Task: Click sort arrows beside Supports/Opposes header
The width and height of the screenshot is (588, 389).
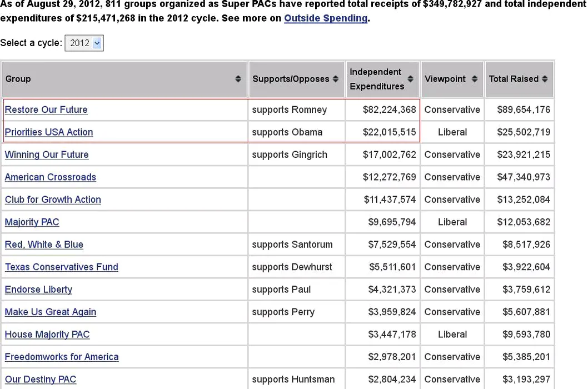Action: pyautogui.click(x=335, y=79)
